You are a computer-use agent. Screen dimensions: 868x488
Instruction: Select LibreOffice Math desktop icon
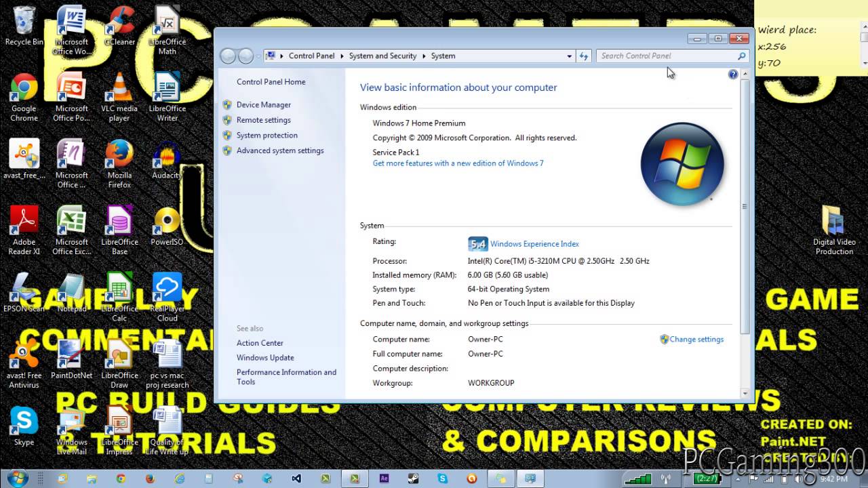tap(167, 30)
